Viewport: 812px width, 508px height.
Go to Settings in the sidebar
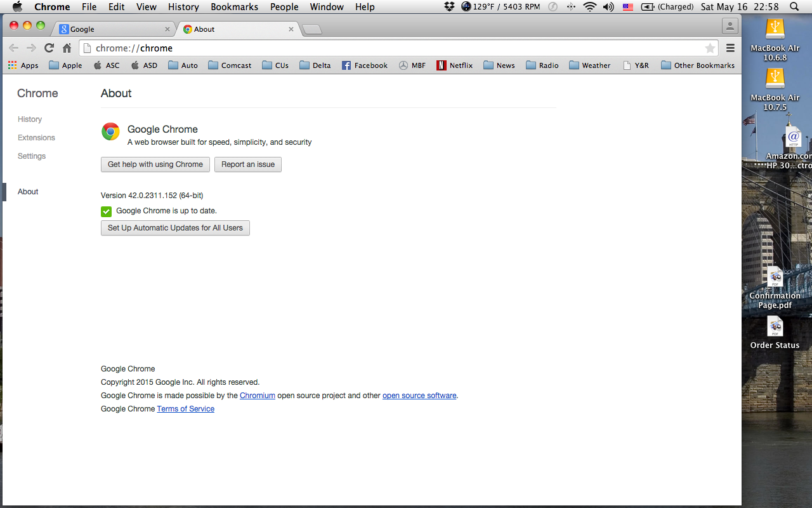coord(32,156)
